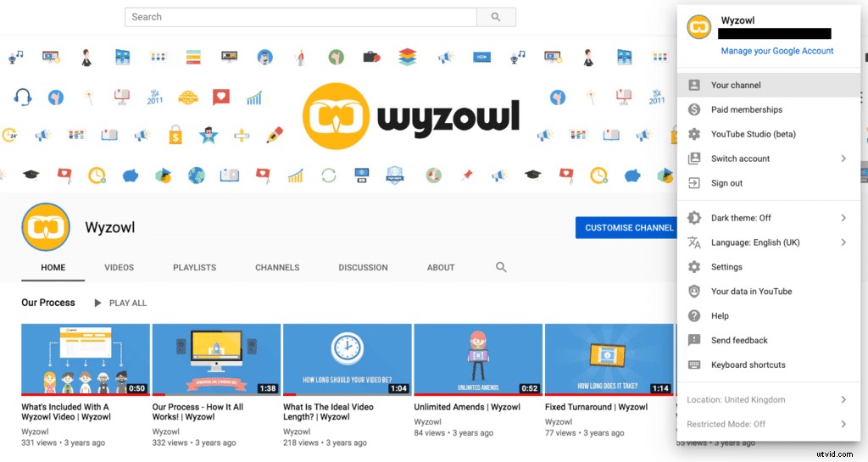Click the Play All triangle icon
The width and height of the screenshot is (868, 462).
tap(98, 303)
